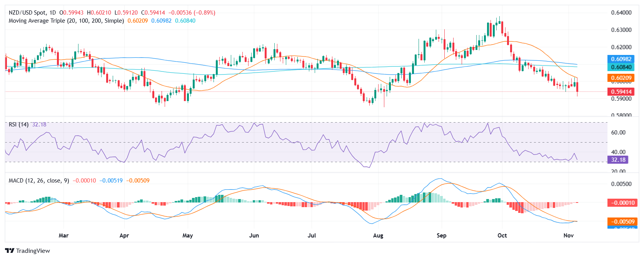Click the orange 0.60209 moving average tag
This screenshot has height=259, width=644.
(621, 78)
